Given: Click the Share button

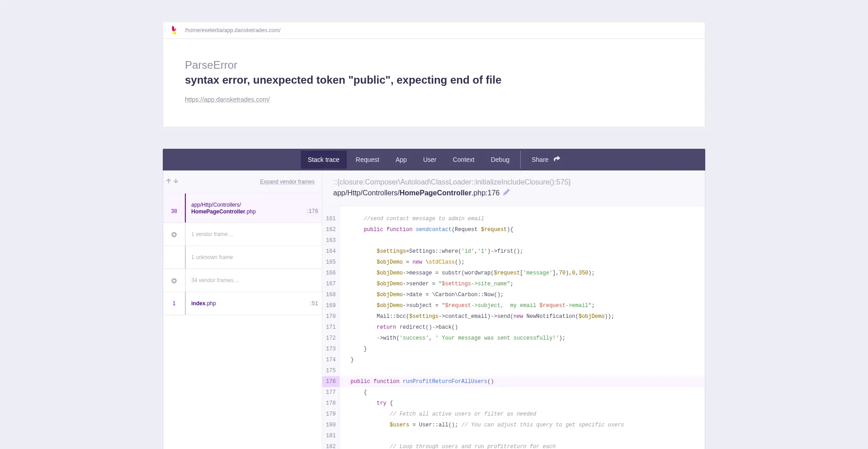Looking at the screenshot, I should (x=540, y=160).
